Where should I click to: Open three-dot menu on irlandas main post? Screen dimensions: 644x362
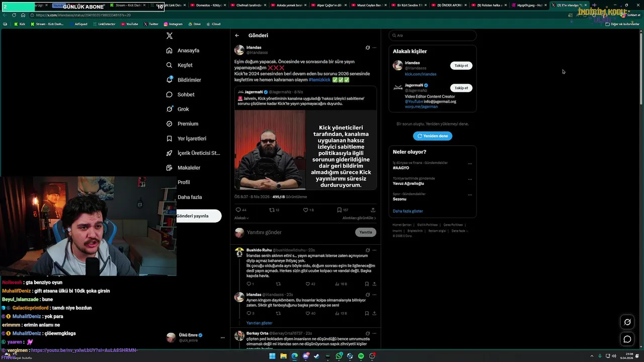click(x=374, y=48)
